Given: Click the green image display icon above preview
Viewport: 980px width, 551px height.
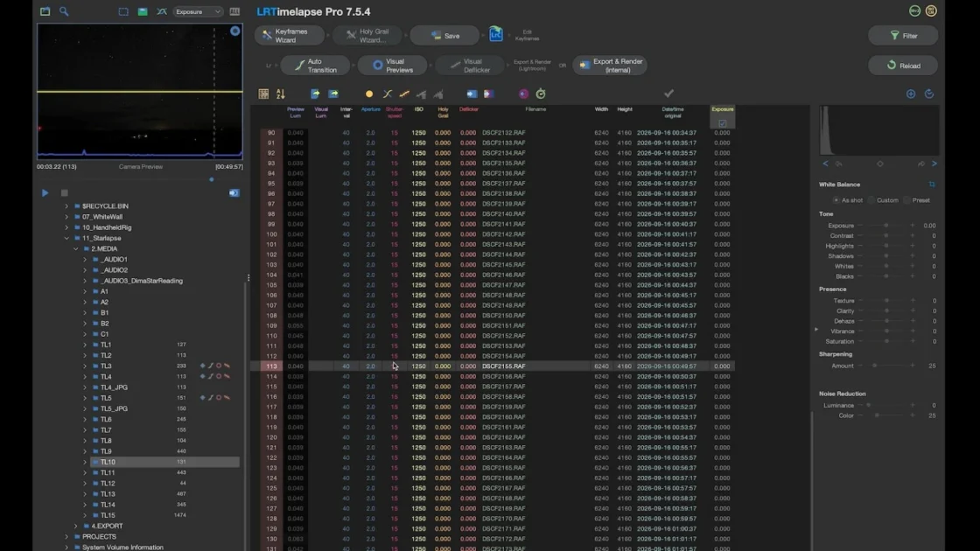Looking at the screenshot, I should pyautogui.click(x=143, y=11).
